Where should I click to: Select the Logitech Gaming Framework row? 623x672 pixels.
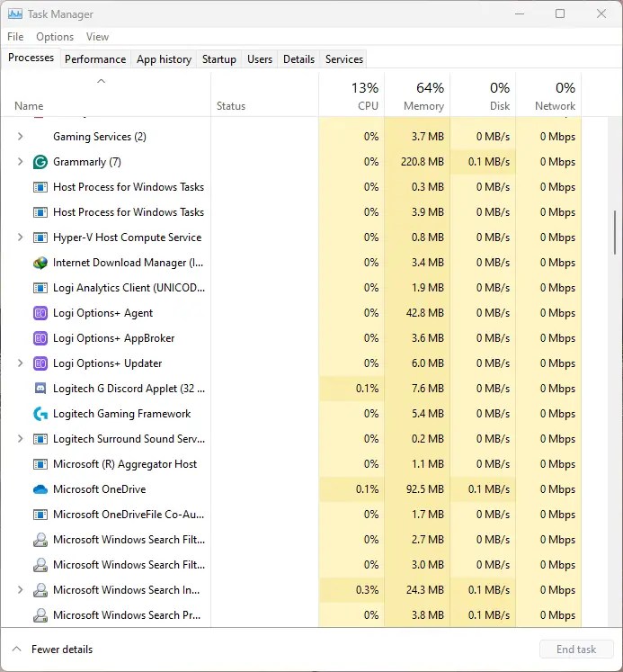[291, 414]
